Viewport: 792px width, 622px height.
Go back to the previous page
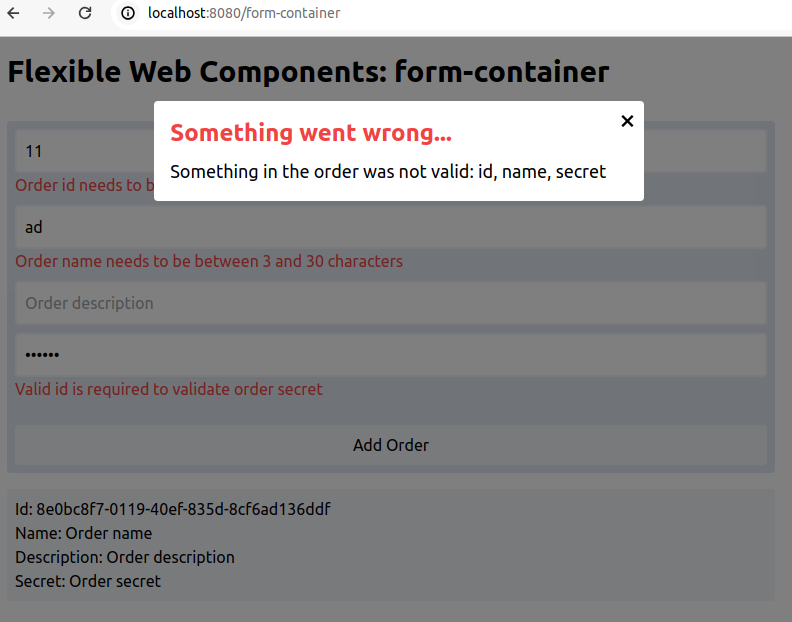(x=14, y=13)
